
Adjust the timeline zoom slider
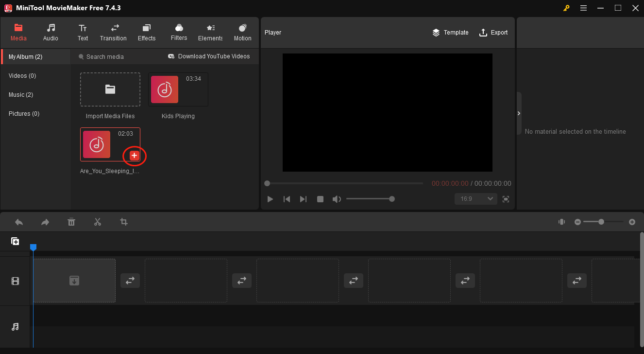click(x=603, y=222)
